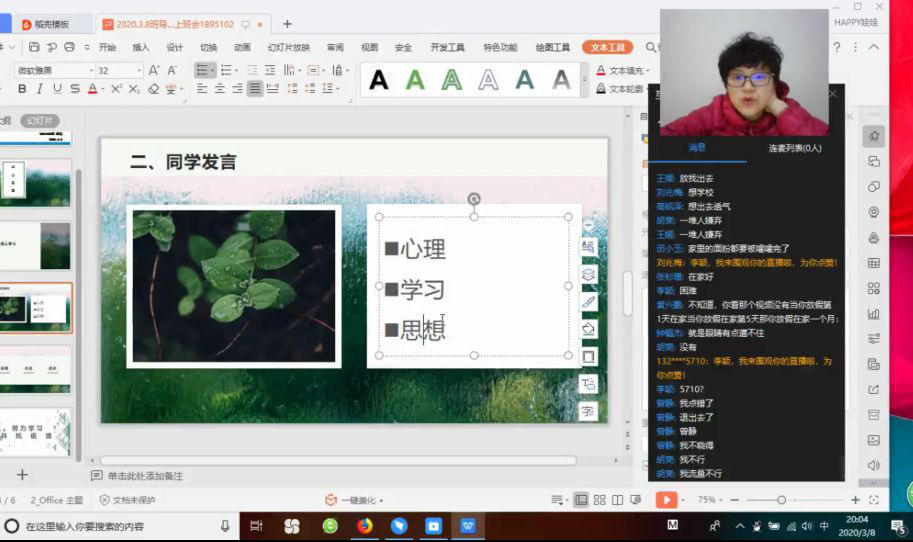Click the Save icon in quick toolbar
This screenshot has height=542, width=913.
34,47
